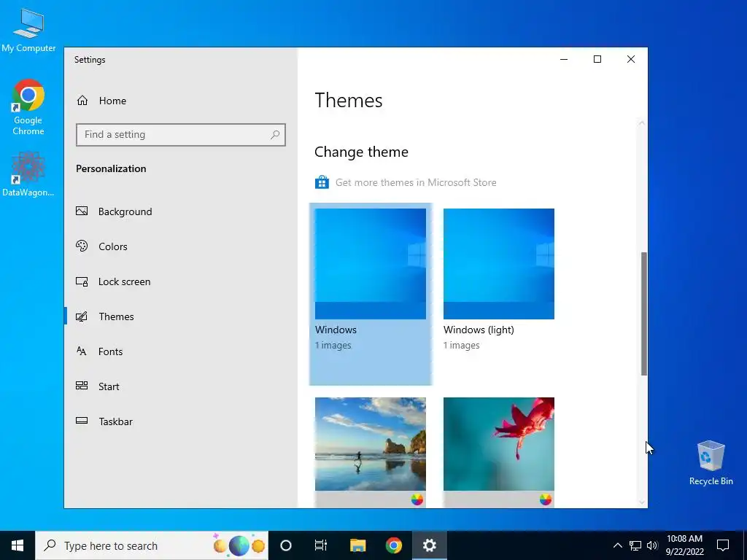Click the taskbar Type here to search box
Image resolution: width=747 pixels, height=560 pixels.
[152, 545]
